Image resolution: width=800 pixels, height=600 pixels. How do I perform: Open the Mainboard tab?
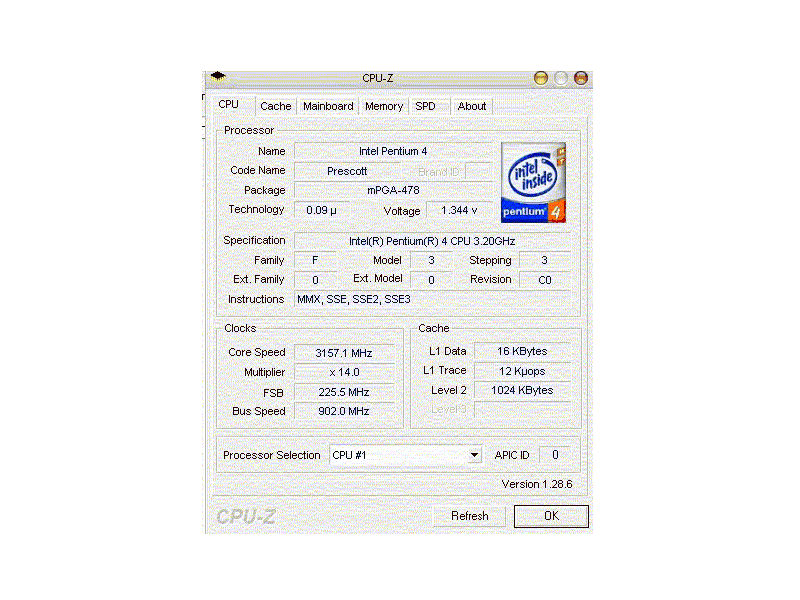(328, 106)
